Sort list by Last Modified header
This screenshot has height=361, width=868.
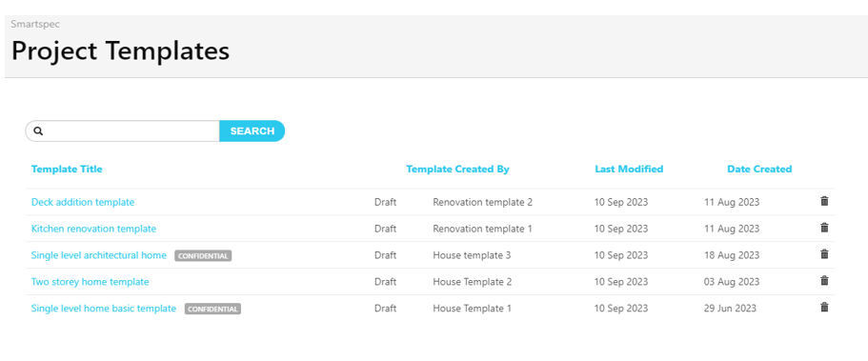click(629, 169)
